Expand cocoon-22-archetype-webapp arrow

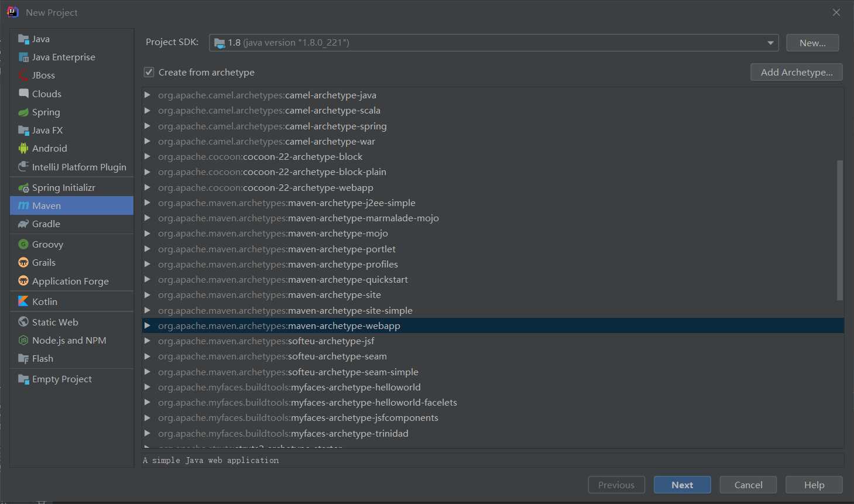(x=148, y=187)
